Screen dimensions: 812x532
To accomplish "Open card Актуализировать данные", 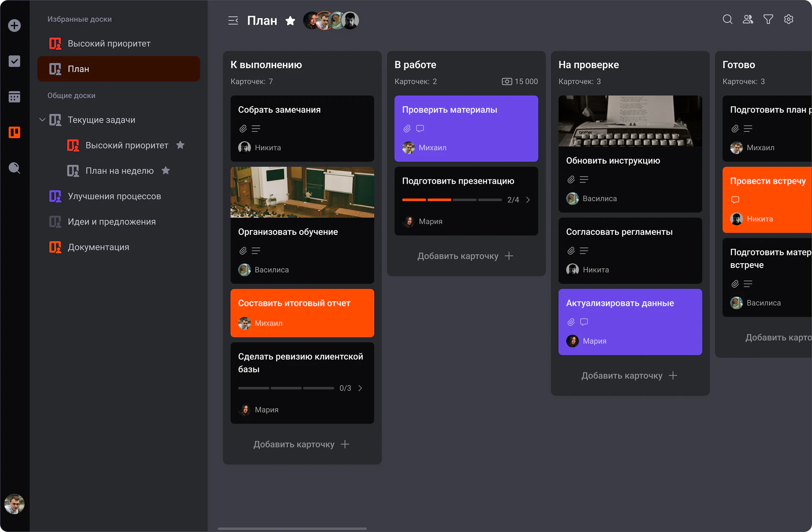I will pos(630,322).
